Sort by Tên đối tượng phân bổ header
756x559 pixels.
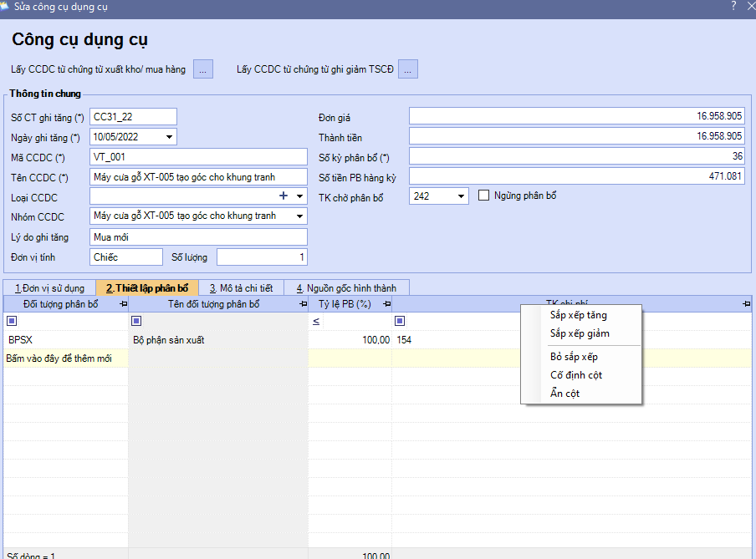213,304
